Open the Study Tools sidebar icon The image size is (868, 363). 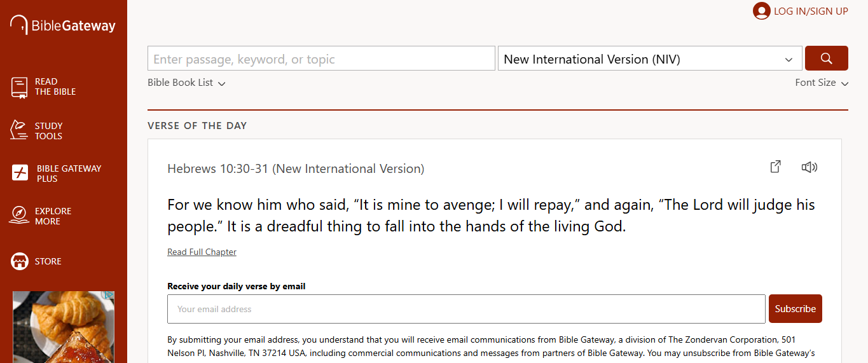pyautogui.click(x=19, y=130)
